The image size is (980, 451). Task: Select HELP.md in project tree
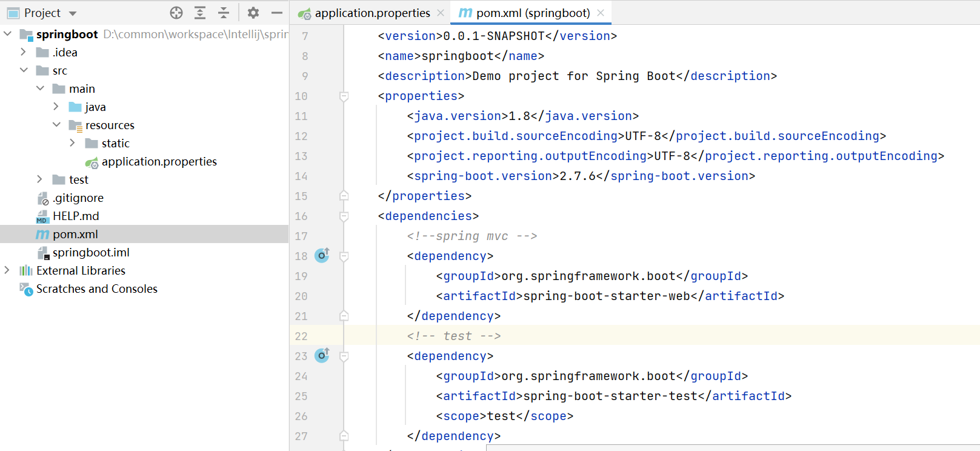[76, 216]
